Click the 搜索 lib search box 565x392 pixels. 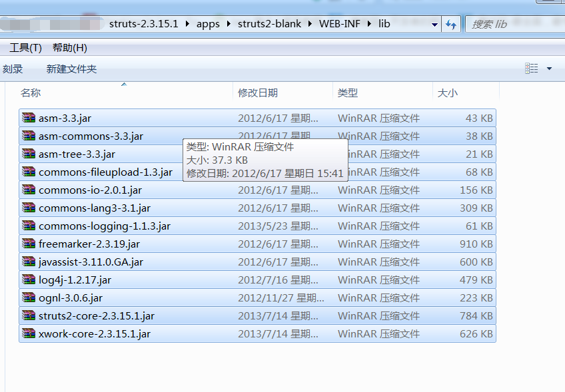(x=515, y=25)
